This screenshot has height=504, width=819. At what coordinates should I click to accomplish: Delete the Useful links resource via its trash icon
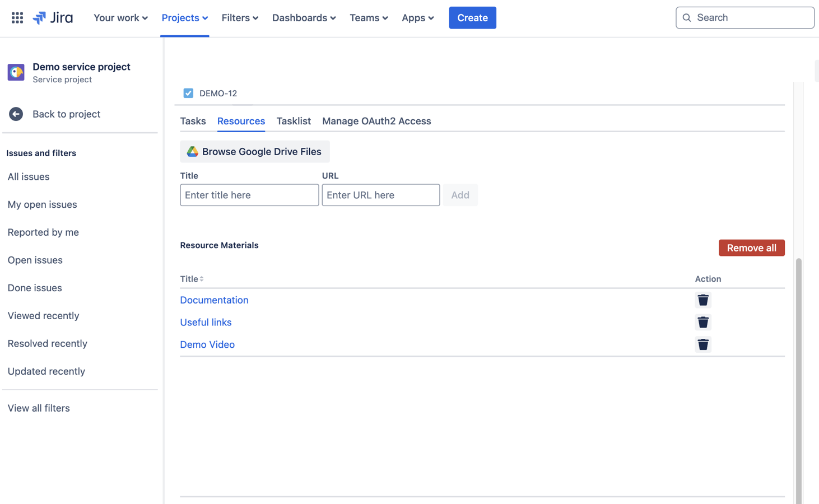click(703, 322)
